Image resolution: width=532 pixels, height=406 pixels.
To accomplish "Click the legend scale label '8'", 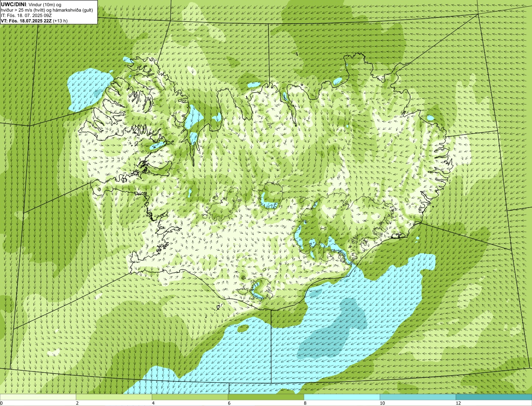I will coord(305,403).
